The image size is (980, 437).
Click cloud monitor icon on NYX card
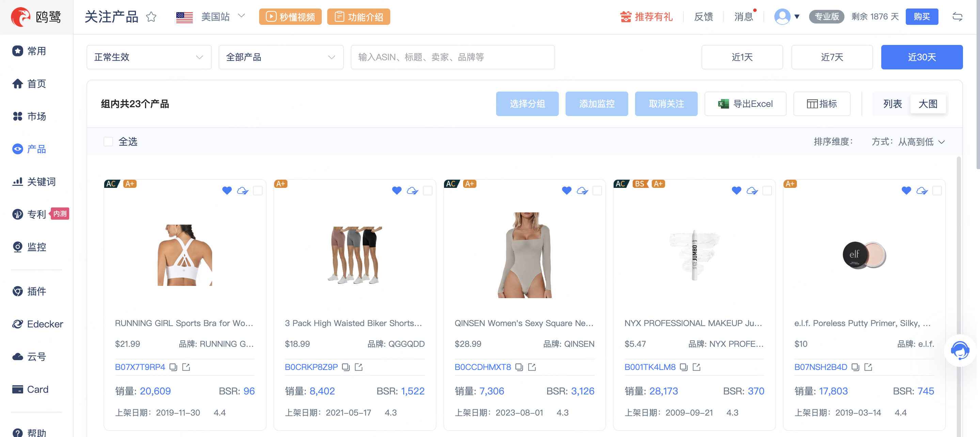point(752,190)
